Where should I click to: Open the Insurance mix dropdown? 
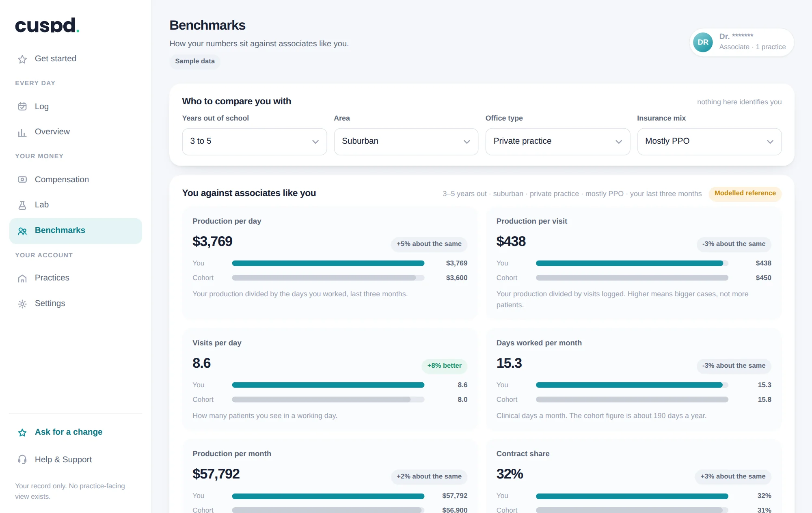click(x=709, y=142)
